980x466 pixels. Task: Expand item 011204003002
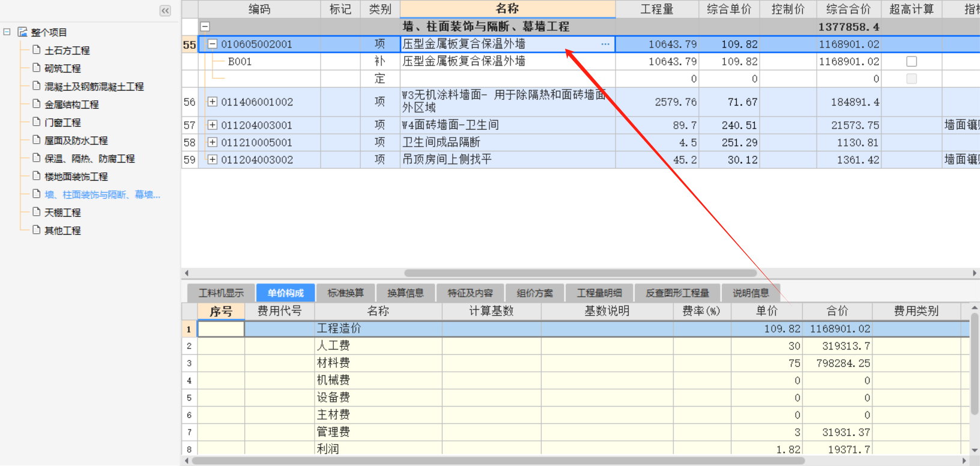coord(212,160)
